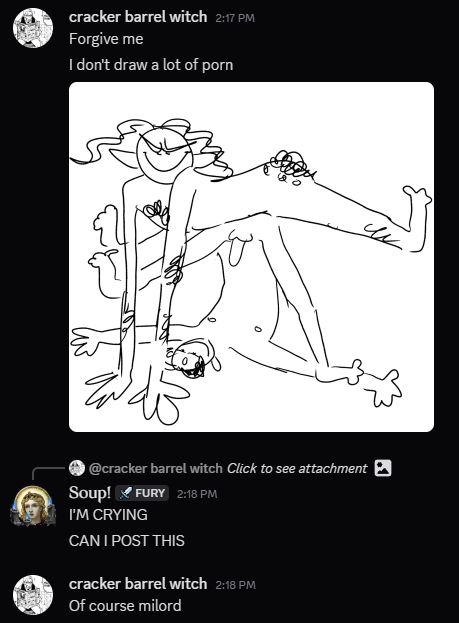Jump to the reply via "Click to see attachment"
Screen dimensions: 459x623
(x=297, y=468)
